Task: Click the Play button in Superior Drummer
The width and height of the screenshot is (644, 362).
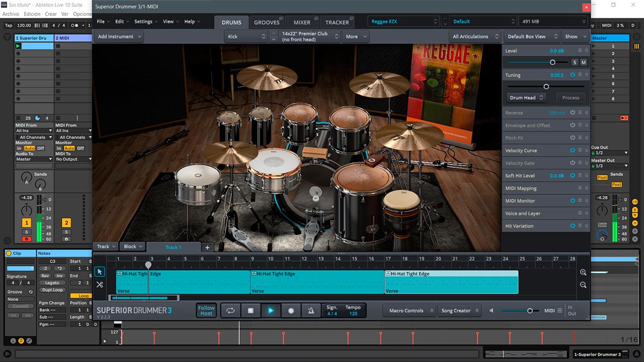Action: [x=270, y=311]
